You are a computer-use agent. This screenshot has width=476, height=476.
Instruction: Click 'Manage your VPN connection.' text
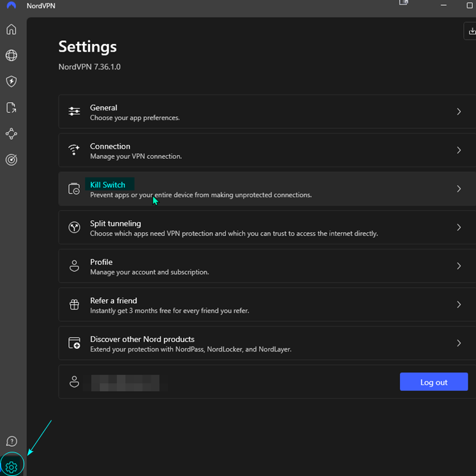coord(136,156)
